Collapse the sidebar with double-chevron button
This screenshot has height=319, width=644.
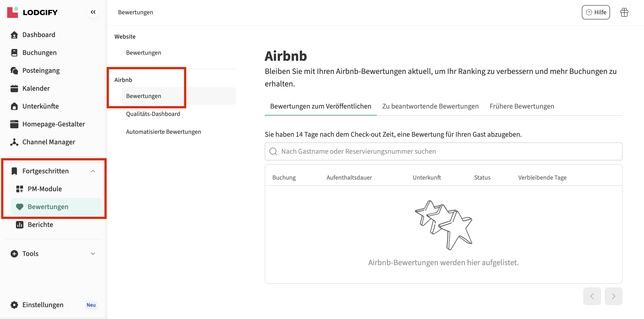tap(93, 12)
